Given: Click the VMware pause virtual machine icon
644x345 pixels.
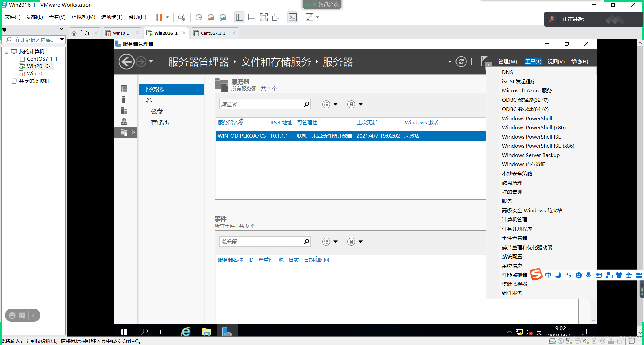Looking at the screenshot, I should click(159, 17).
